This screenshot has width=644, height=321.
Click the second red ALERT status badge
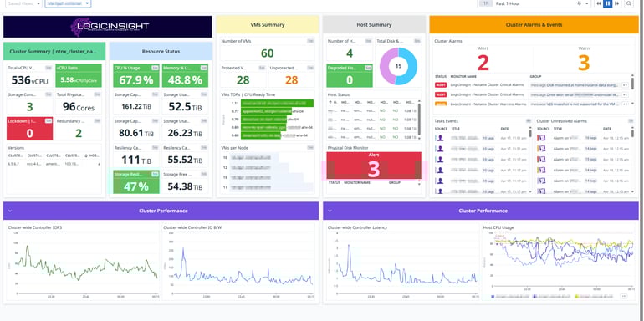pos(441,94)
